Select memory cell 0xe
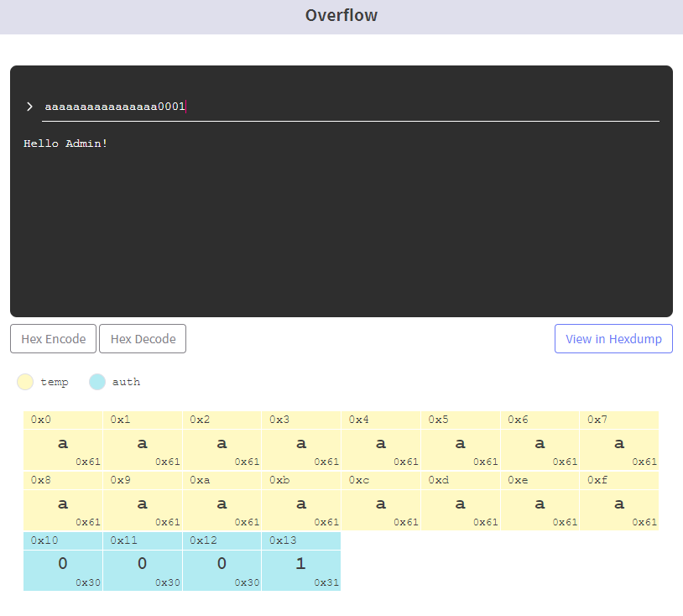This screenshot has height=616, width=683. click(540, 501)
